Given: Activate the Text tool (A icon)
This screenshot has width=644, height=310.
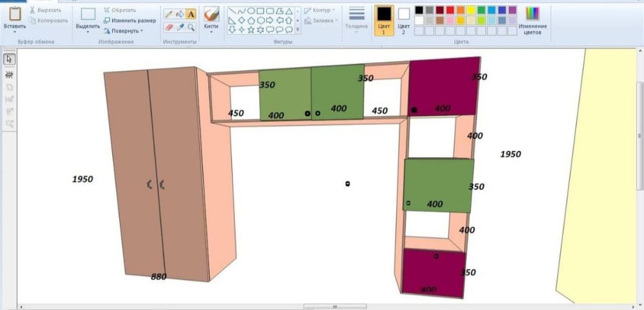Looking at the screenshot, I should (191, 14).
